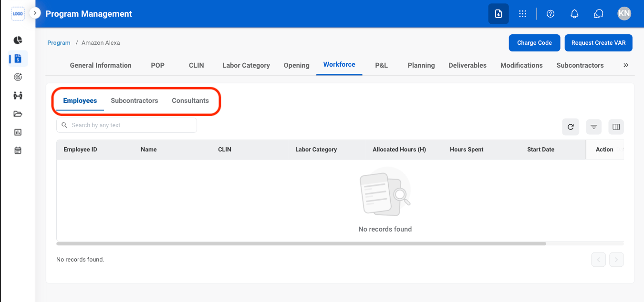Click the Program breadcrumb link
The image size is (644, 302).
coord(59,43)
